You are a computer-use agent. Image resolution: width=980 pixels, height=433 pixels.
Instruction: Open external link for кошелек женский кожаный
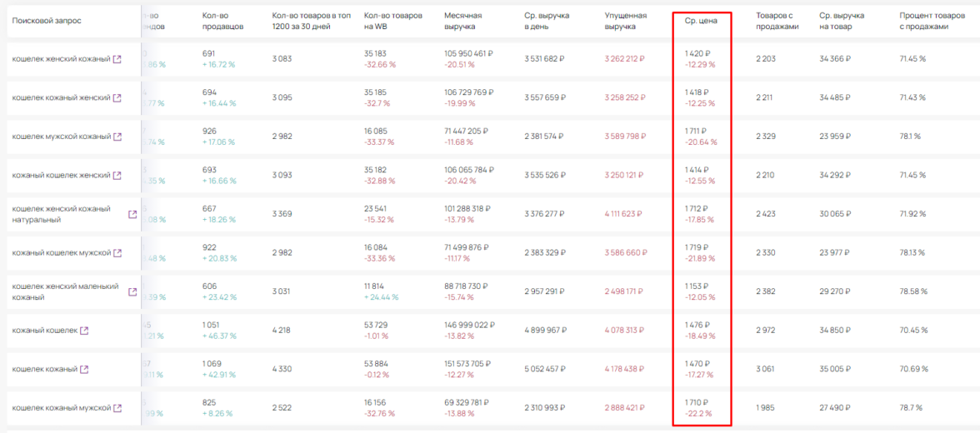coord(117,59)
